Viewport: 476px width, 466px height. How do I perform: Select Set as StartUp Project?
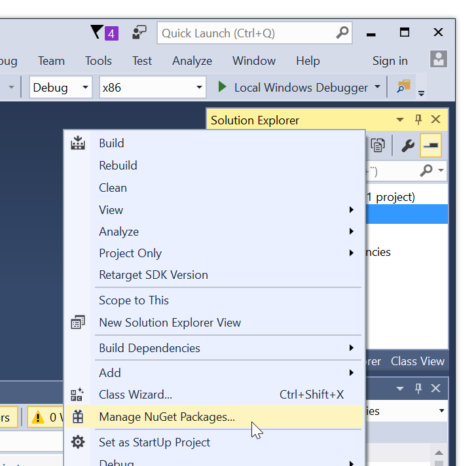pyautogui.click(x=213, y=442)
